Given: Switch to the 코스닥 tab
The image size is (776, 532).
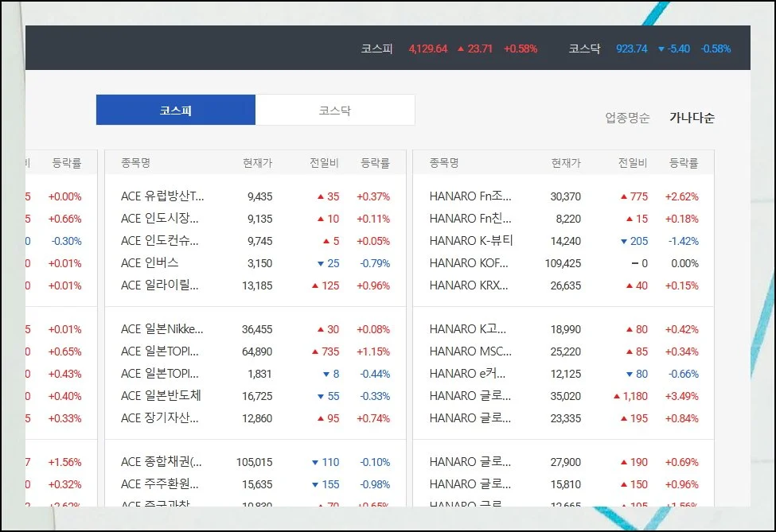Looking at the screenshot, I should [x=334, y=111].
